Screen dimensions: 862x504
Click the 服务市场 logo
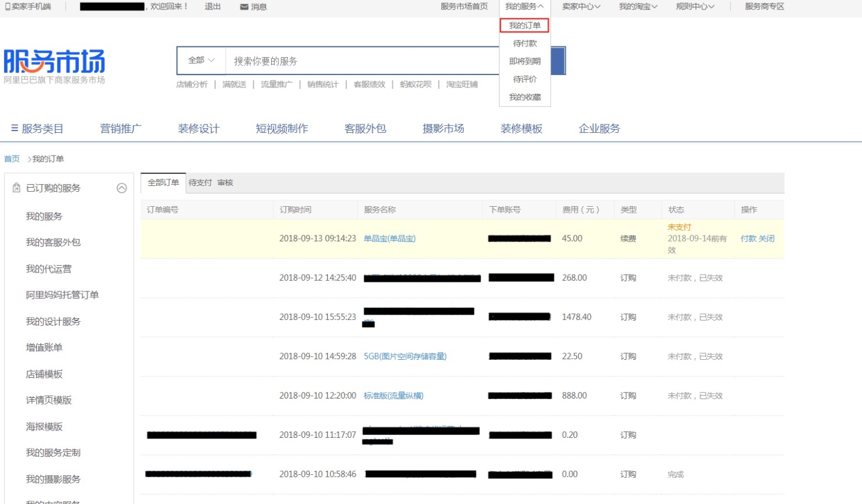click(x=54, y=66)
